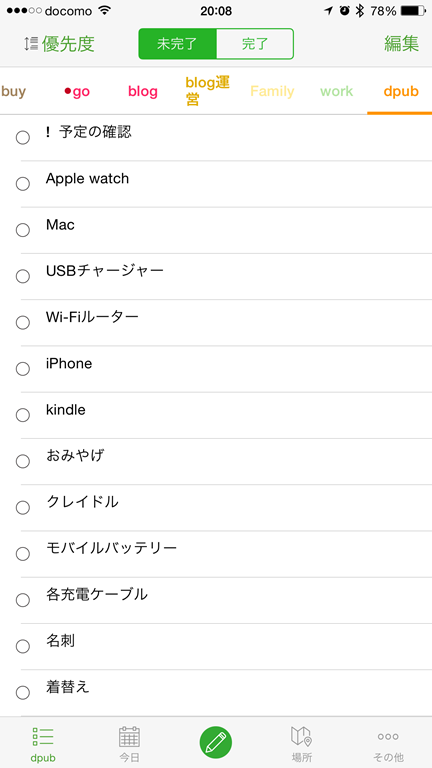The image size is (432, 768).
Task: Tap the dpub list icon in bottom bar
Action: coord(43,736)
